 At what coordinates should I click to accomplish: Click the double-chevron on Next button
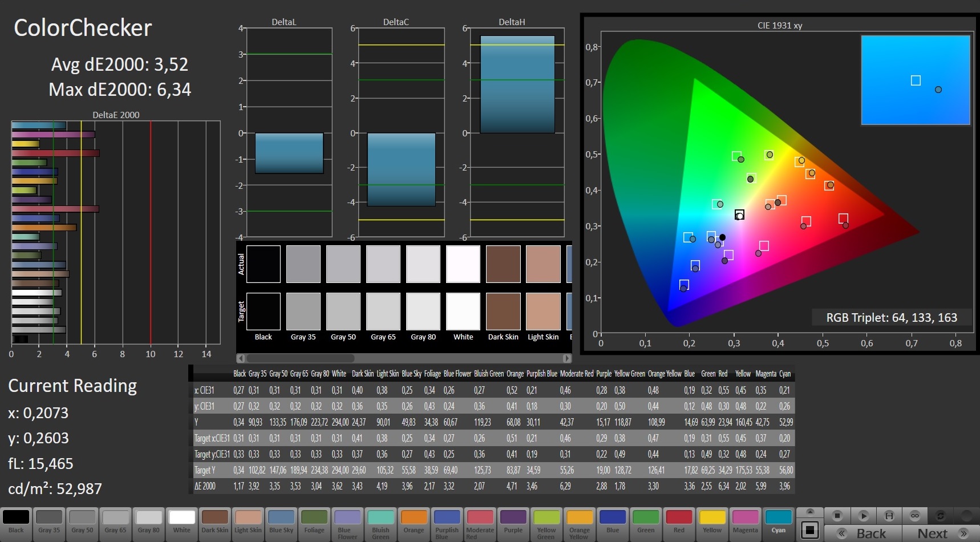tap(964, 533)
